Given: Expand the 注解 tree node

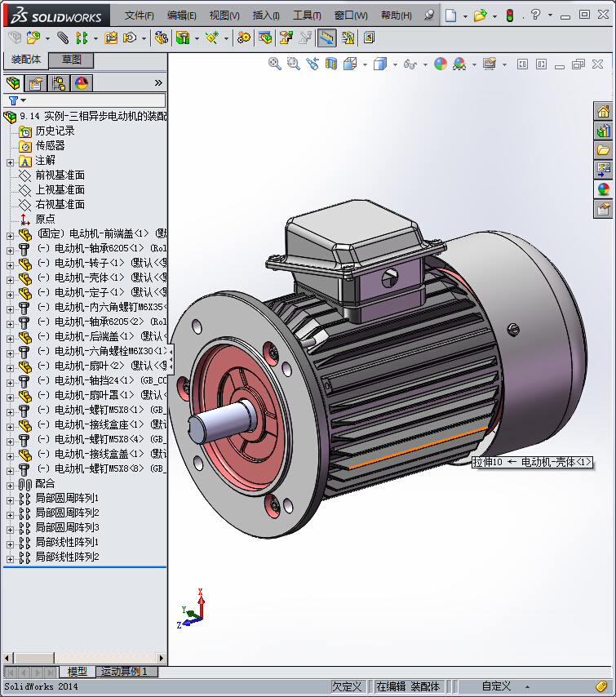Looking at the screenshot, I should [11, 162].
